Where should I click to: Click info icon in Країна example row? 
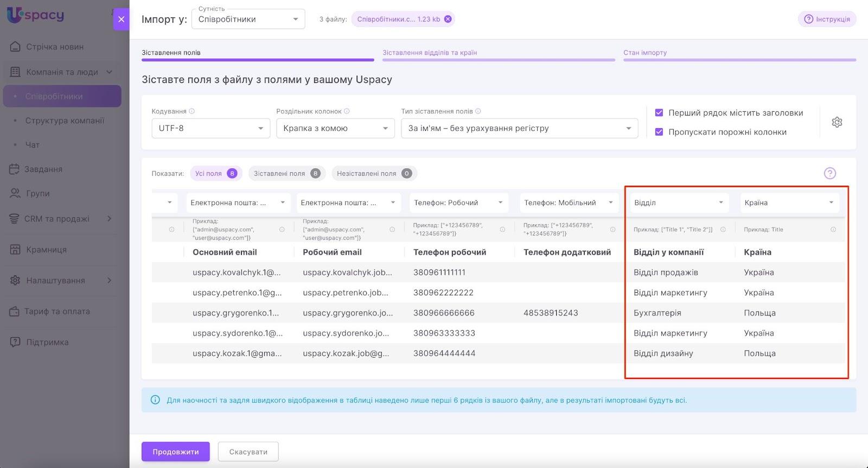tap(833, 230)
